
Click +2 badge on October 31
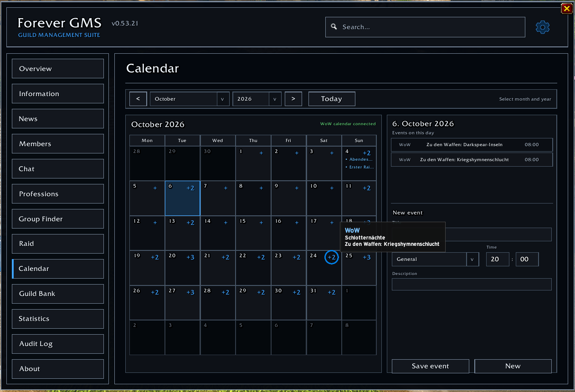click(332, 292)
